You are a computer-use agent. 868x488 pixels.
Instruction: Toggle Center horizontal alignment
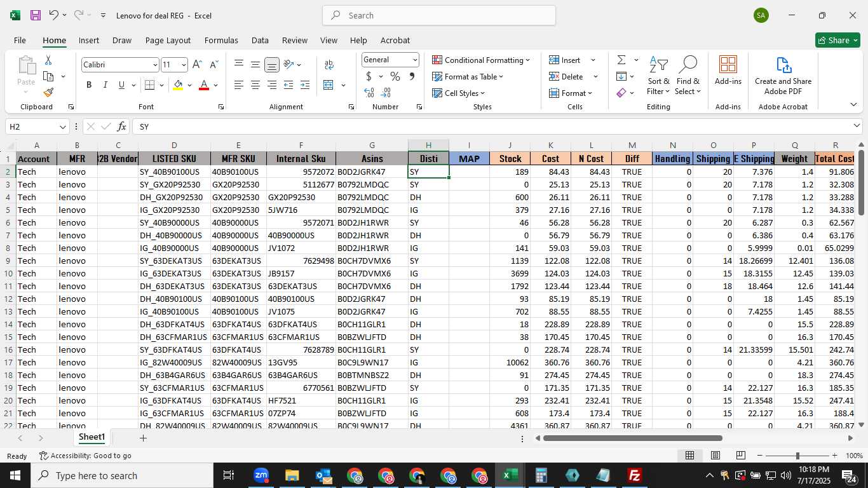255,85
